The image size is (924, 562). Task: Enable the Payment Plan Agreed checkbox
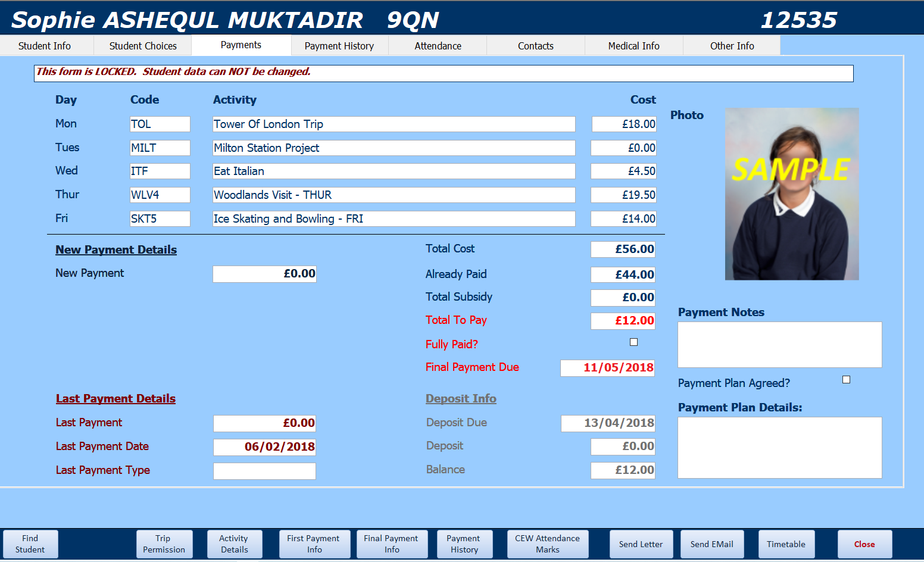point(846,380)
